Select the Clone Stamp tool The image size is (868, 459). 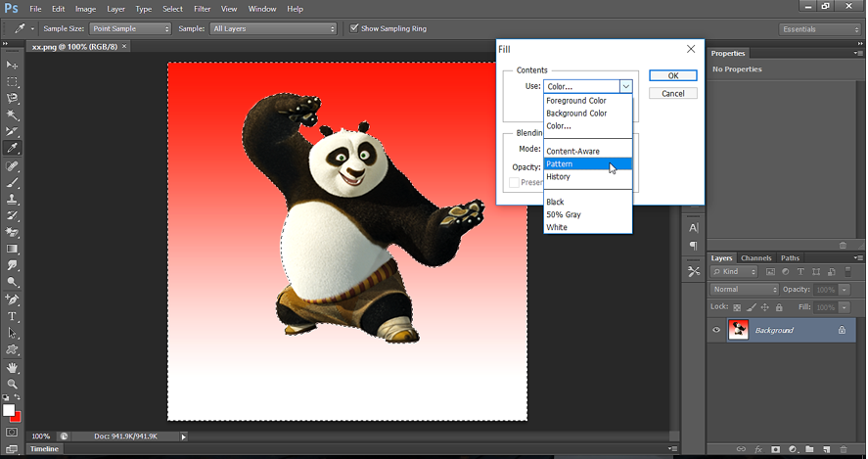click(12, 200)
